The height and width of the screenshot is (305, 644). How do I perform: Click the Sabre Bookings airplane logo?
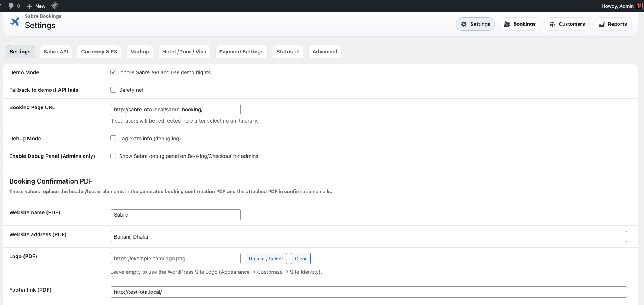pyautogui.click(x=15, y=22)
